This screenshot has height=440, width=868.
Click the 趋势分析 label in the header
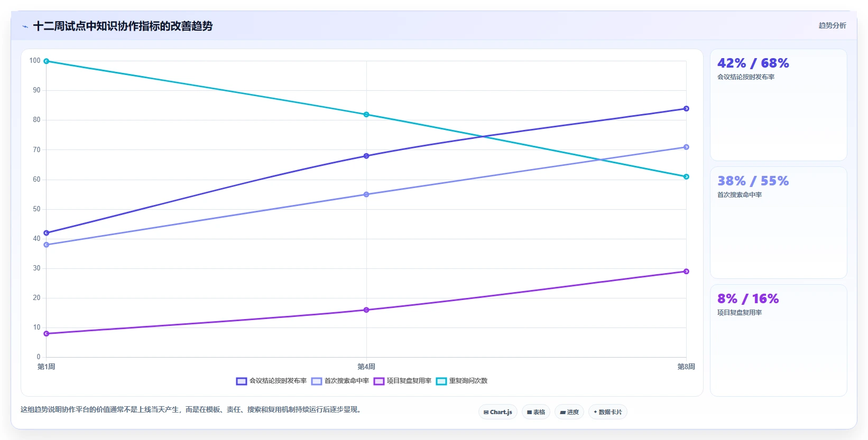[x=832, y=25]
